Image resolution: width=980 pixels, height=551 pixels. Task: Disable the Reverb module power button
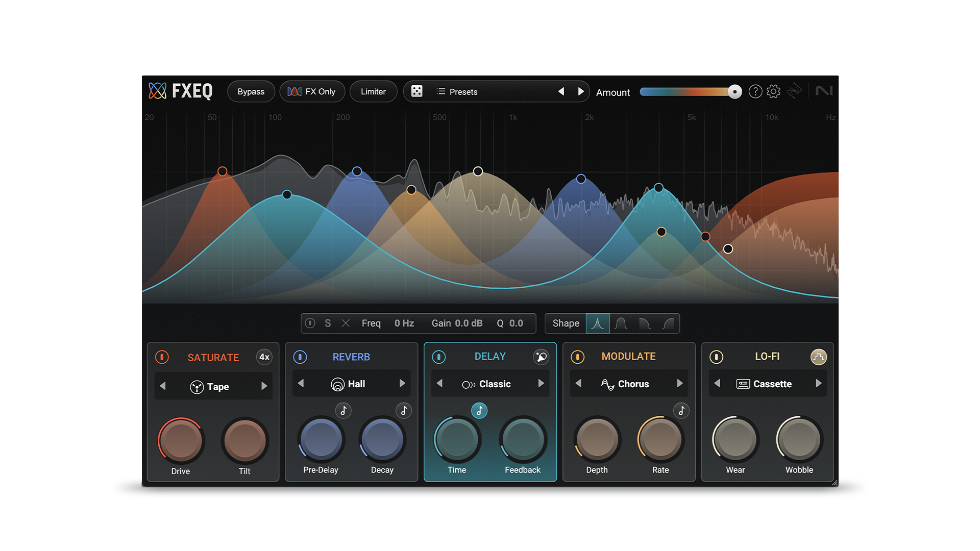point(300,357)
